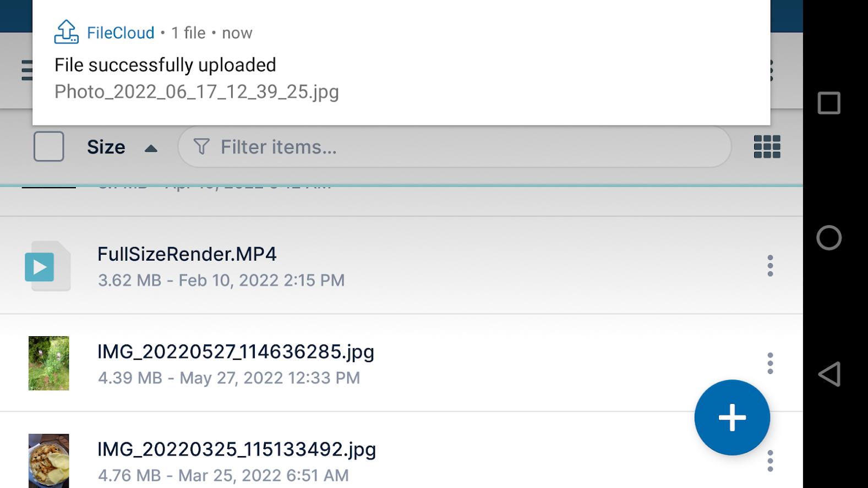Open the navigation drawer menu
Viewport: 868px width, 488px height.
tap(26, 70)
